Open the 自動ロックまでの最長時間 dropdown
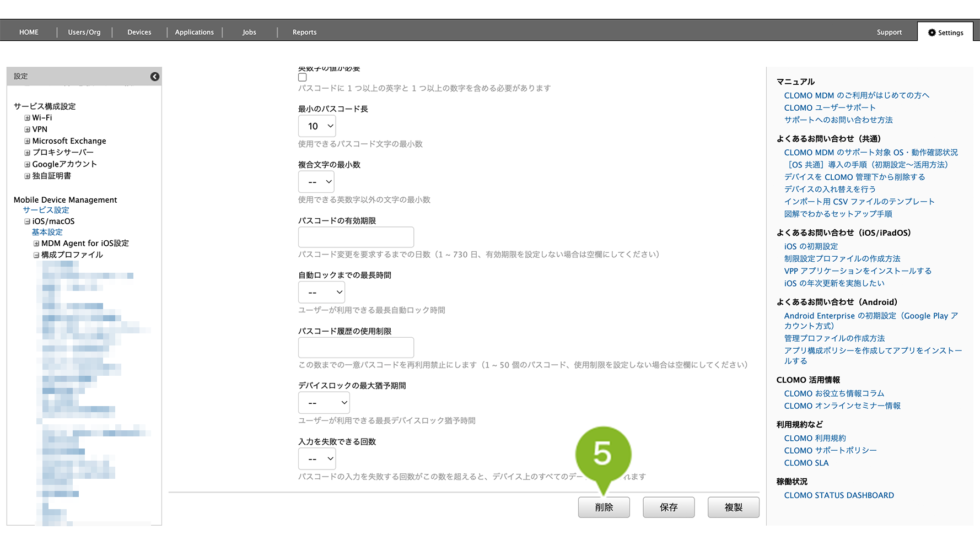Image resolution: width=980 pixels, height=551 pixels. (321, 293)
